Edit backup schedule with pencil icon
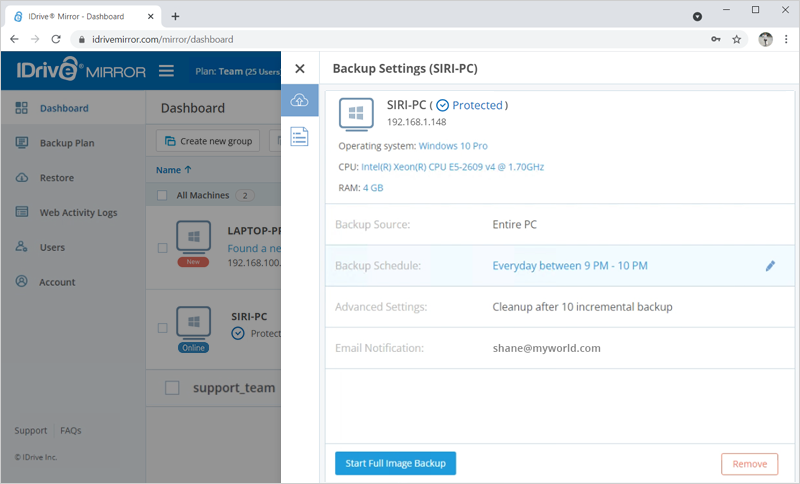 pos(770,266)
